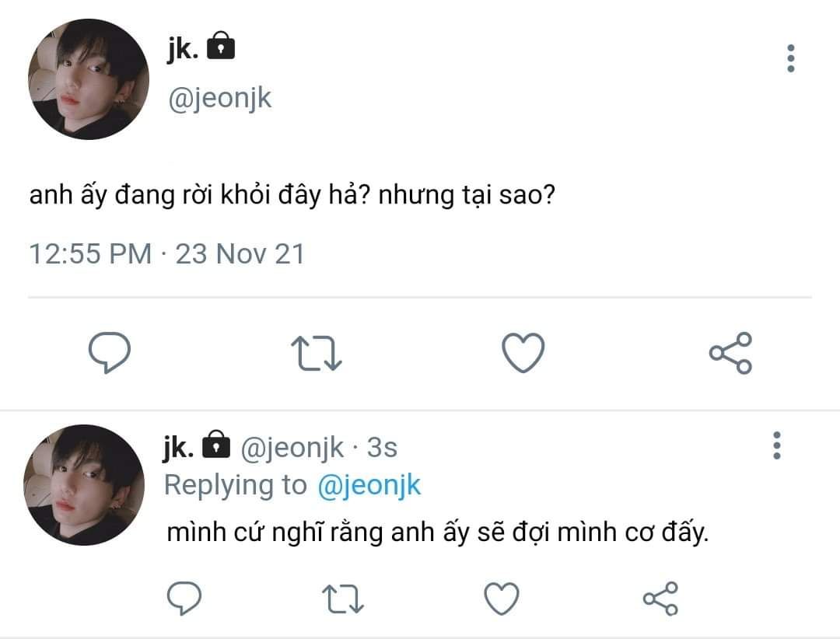The image size is (840, 639).
Task: Share the reply tweet
Action: (660, 599)
